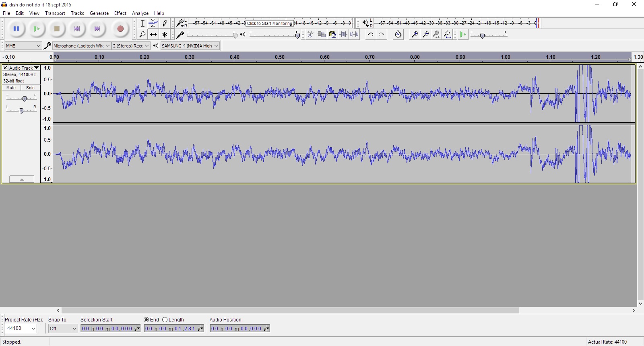Select the Draw (pencil) tool
This screenshot has height=346, width=644.
pyautogui.click(x=165, y=23)
